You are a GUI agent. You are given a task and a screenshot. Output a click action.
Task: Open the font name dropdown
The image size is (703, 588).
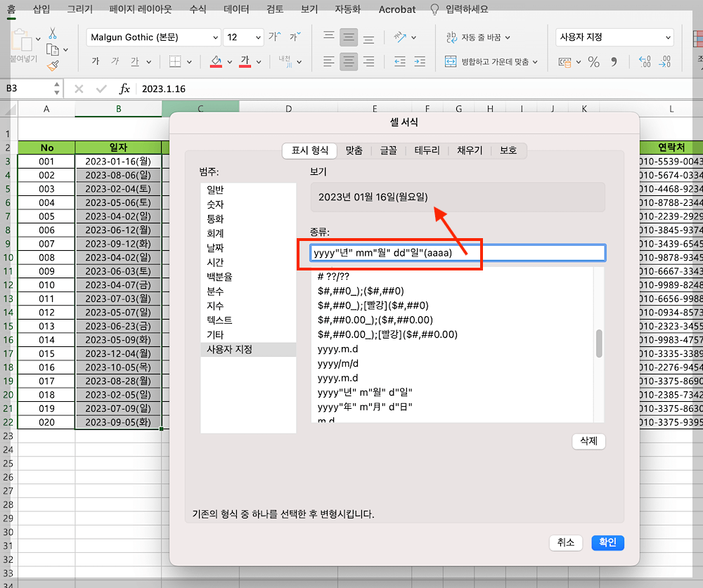pos(215,37)
